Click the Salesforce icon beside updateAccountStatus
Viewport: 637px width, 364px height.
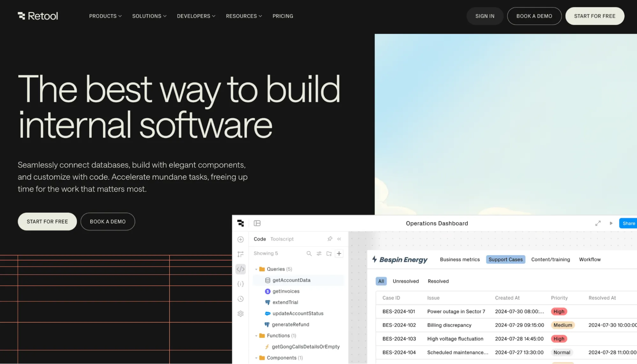(268, 314)
